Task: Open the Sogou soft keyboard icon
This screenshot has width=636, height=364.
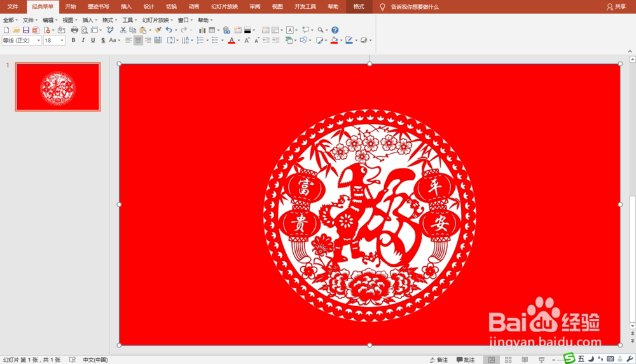Action: pos(610,359)
